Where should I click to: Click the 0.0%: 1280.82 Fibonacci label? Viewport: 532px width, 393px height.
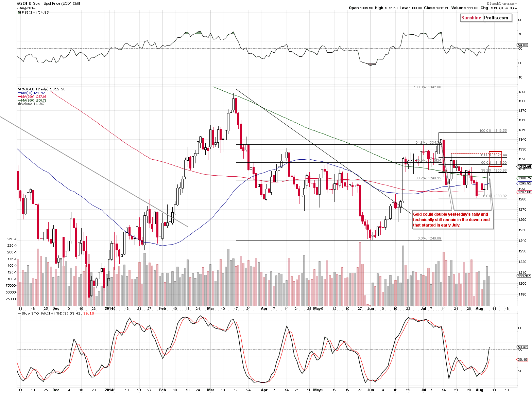(x=495, y=196)
